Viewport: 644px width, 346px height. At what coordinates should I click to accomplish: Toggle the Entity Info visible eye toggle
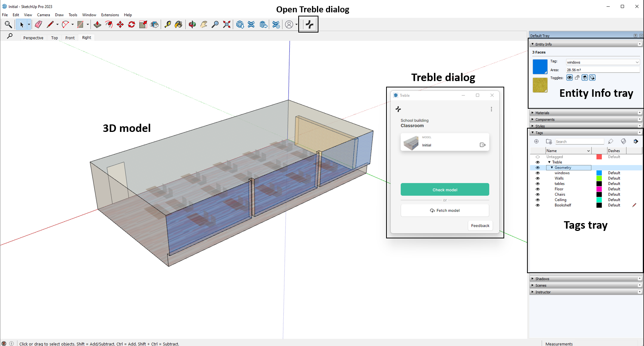[570, 78]
